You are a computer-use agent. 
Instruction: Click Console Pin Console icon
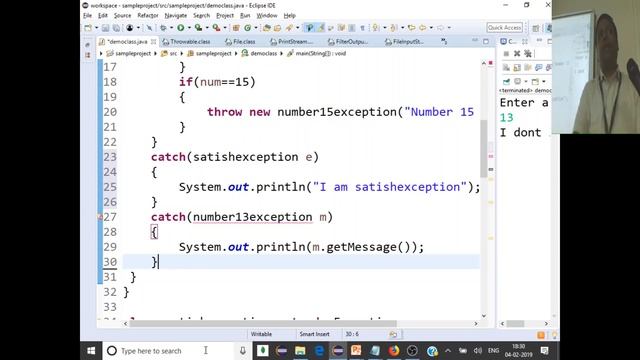point(506,81)
